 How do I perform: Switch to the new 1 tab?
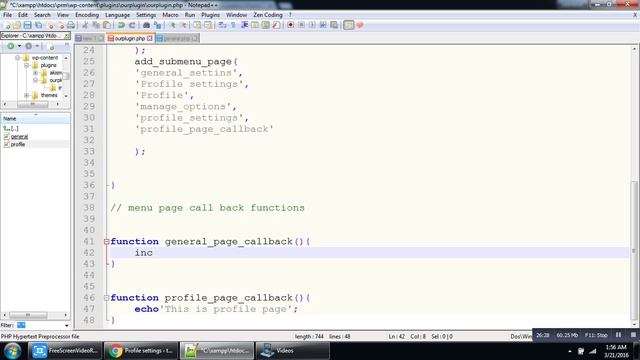click(89, 38)
